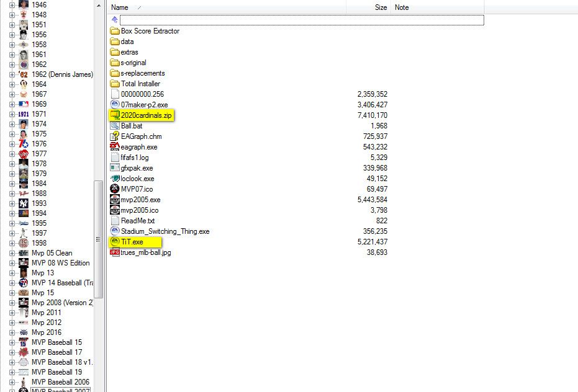Select the loclook.exe icon
This screenshot has width=578, height=392.
pos(115,178)
